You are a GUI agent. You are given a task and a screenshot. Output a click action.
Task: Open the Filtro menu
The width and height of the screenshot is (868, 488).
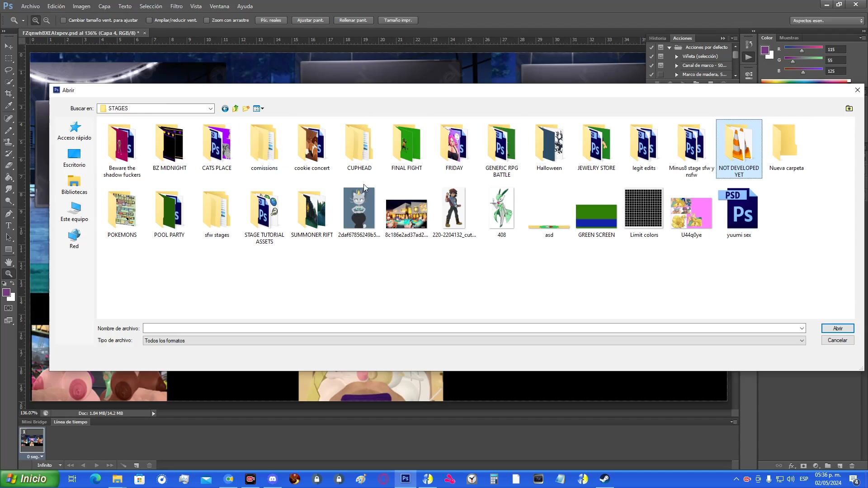176,6
